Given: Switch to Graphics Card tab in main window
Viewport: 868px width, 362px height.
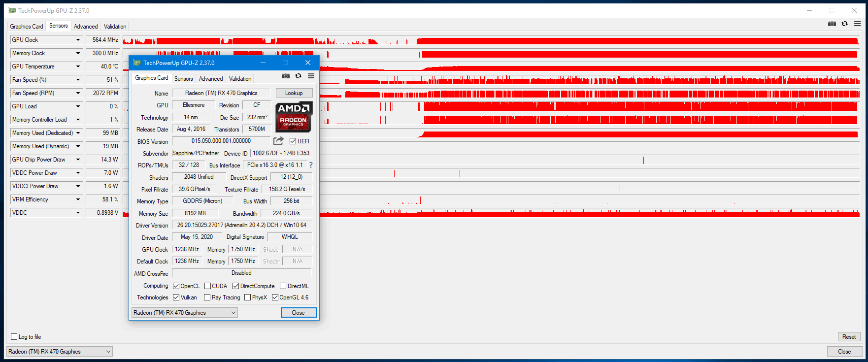Looking at the screenshot, I should 27,27.
